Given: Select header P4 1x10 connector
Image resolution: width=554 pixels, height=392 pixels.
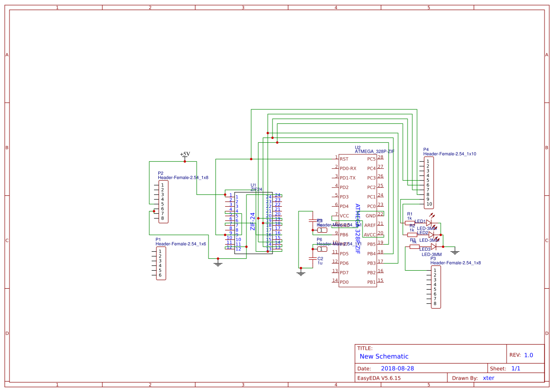Looking at the screenshot, I should tap(428, 183).
